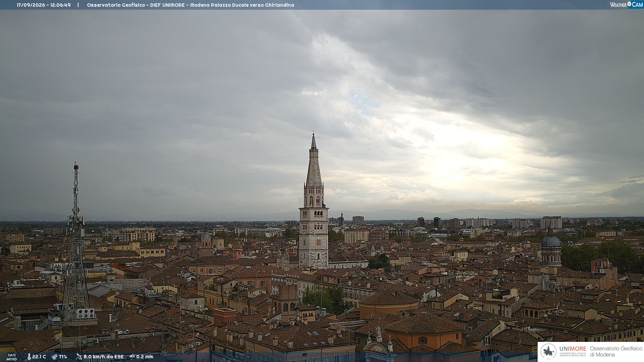Click the Osservatorio Geofisico DIEF UNIMORE title text
Image resolution: width=644 pixels, height=362 pixels.
pos(190,5)
